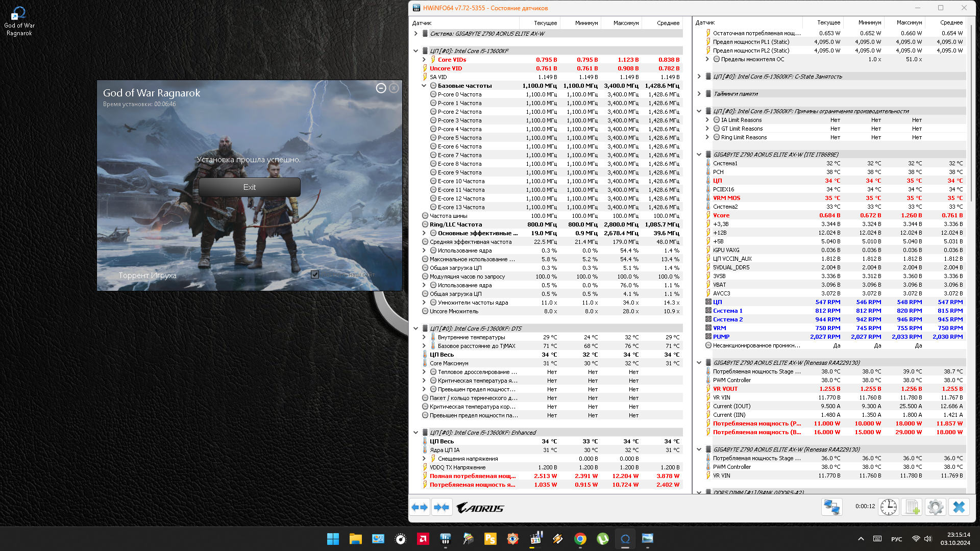Click the clock reset-timer icon
The width and height of the screenshot is (980, 551).
[888, 507]
